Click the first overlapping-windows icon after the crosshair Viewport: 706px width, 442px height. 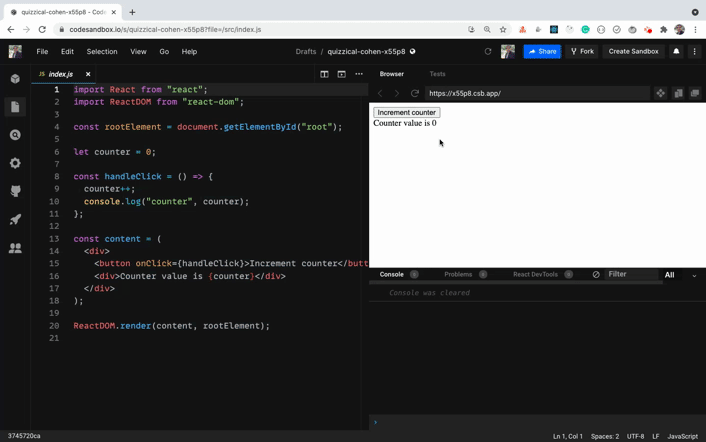click(679, 93)
